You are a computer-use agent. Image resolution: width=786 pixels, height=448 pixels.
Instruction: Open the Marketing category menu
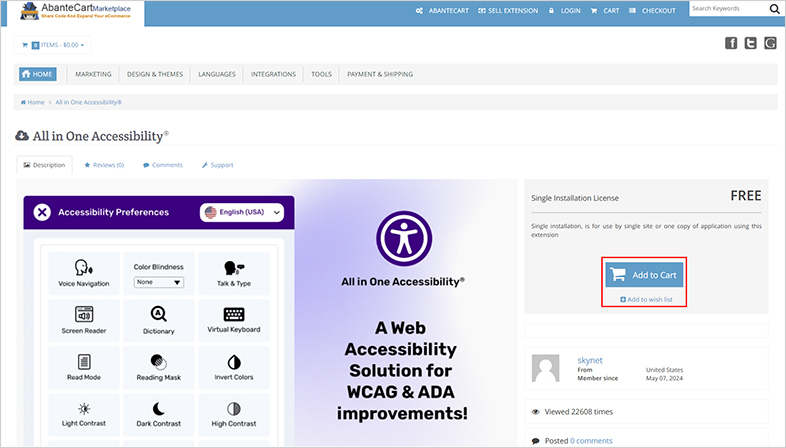click(x=93, y=74)
